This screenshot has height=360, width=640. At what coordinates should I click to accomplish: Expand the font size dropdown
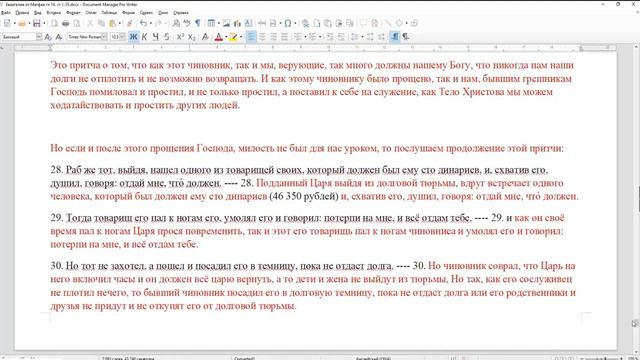tap(122, 37)
